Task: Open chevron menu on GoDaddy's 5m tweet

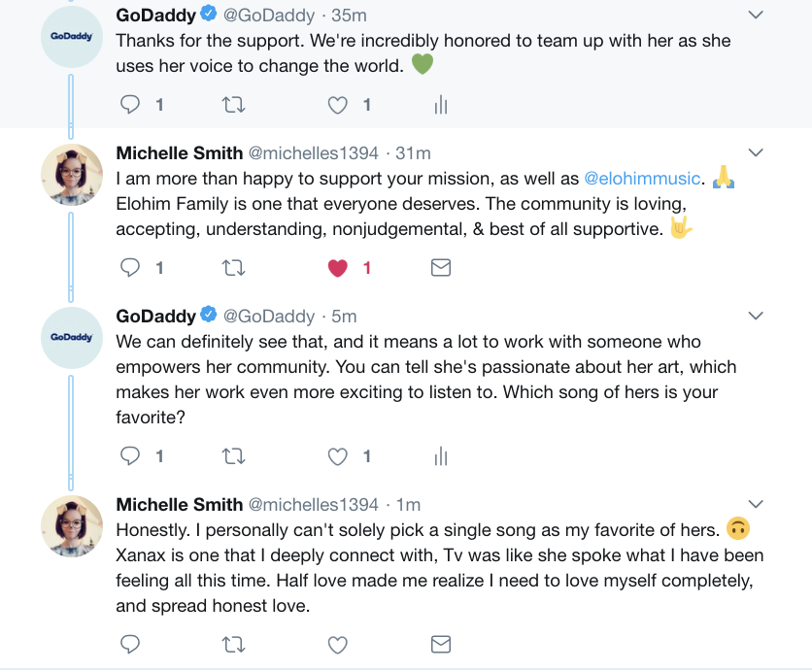Action: click(756, 317)
